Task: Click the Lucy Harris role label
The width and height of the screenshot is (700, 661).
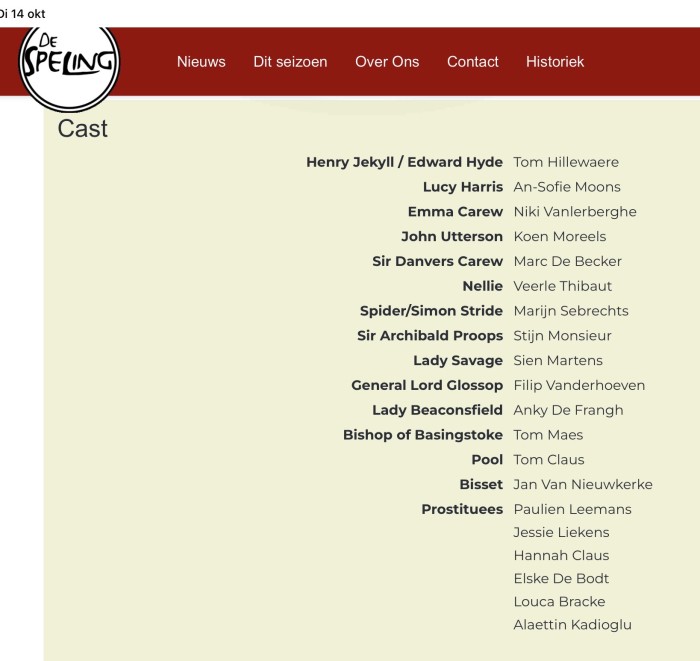Action: (462, 187)
